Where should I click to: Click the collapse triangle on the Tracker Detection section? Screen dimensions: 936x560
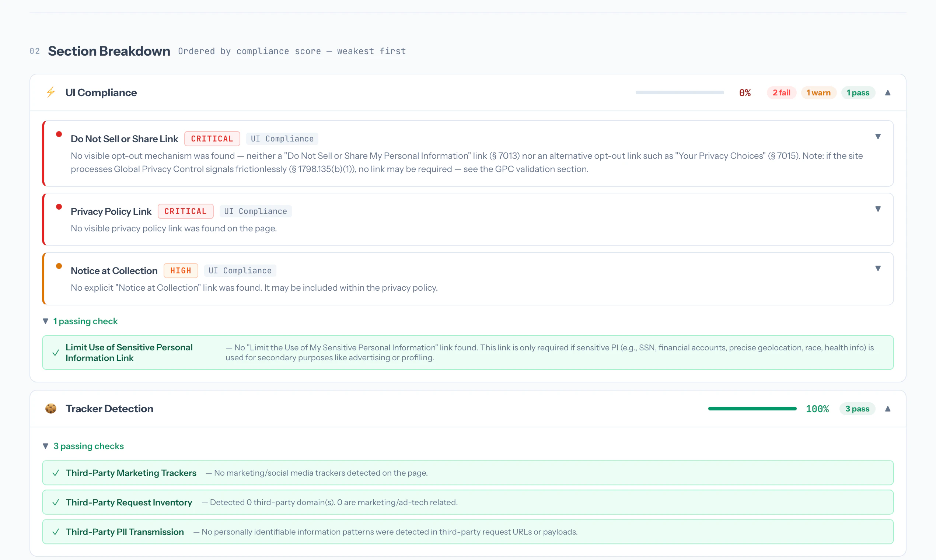[x=888, y=408]
